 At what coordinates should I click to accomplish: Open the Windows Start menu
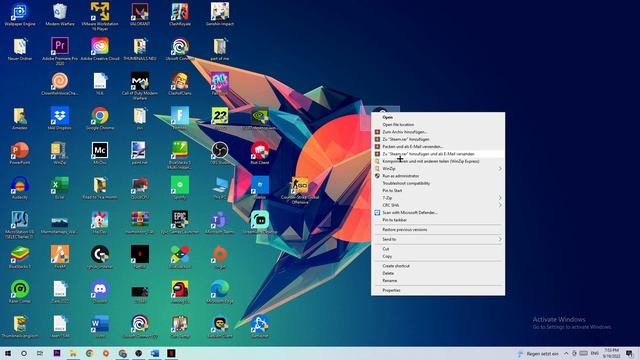click(x=8, y=353)
